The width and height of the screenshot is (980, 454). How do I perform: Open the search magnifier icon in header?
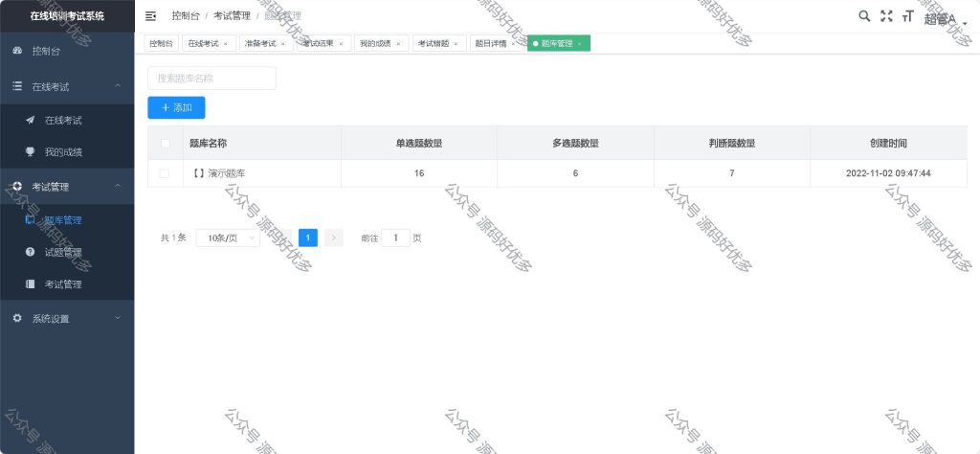864,16
